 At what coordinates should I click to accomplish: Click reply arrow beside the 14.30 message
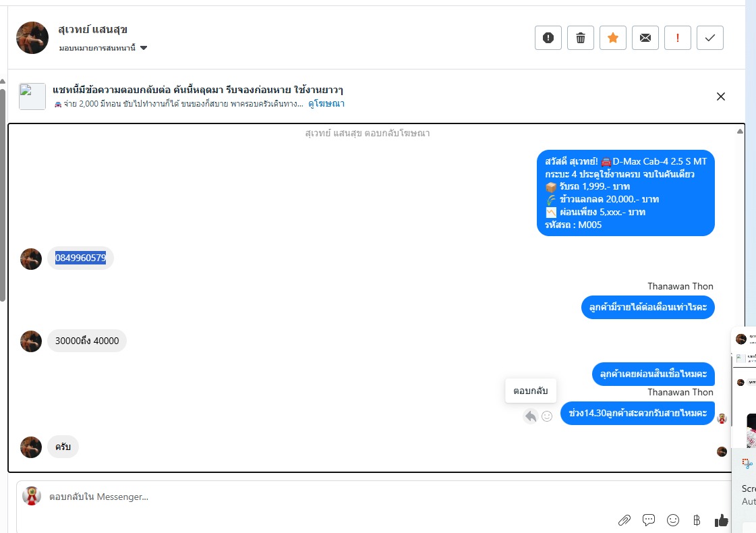click(x=530, y=416)
